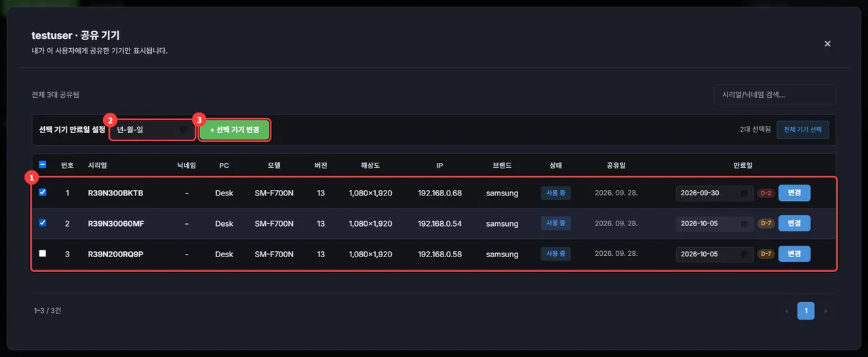Open calendar icon for R39N300BKTB expiry date
The image size is (868, 357).
744,193
